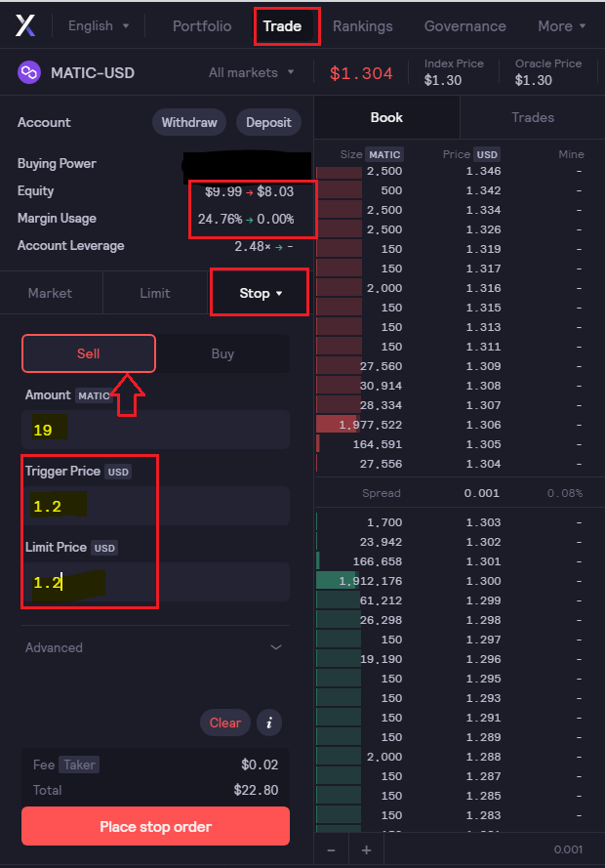
Task: Open the Rankings page
Action: 362,26
